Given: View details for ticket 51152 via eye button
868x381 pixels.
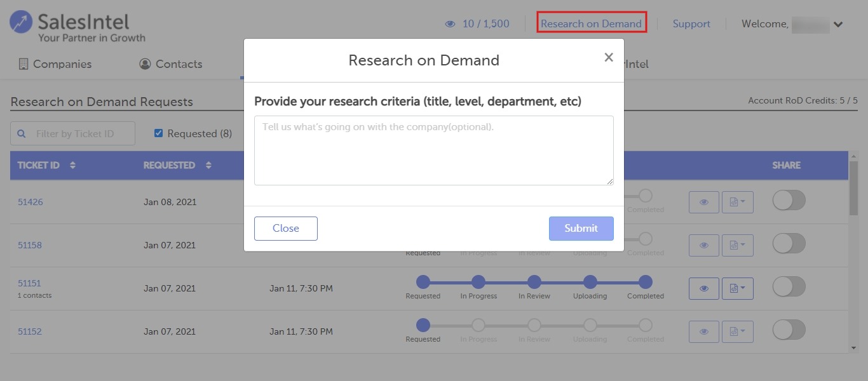Looking at the screenshot, I should 704,331.
